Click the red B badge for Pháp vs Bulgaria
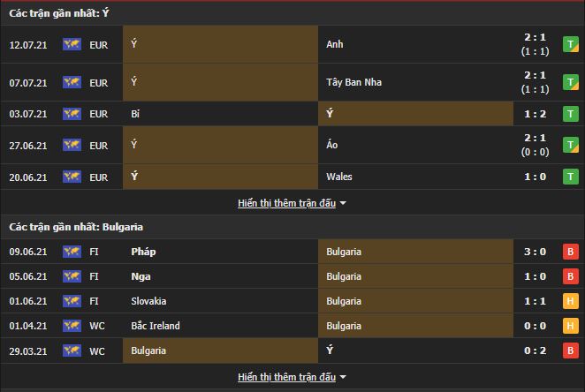This screenshot has height=392, width=585. coord(571,252)
